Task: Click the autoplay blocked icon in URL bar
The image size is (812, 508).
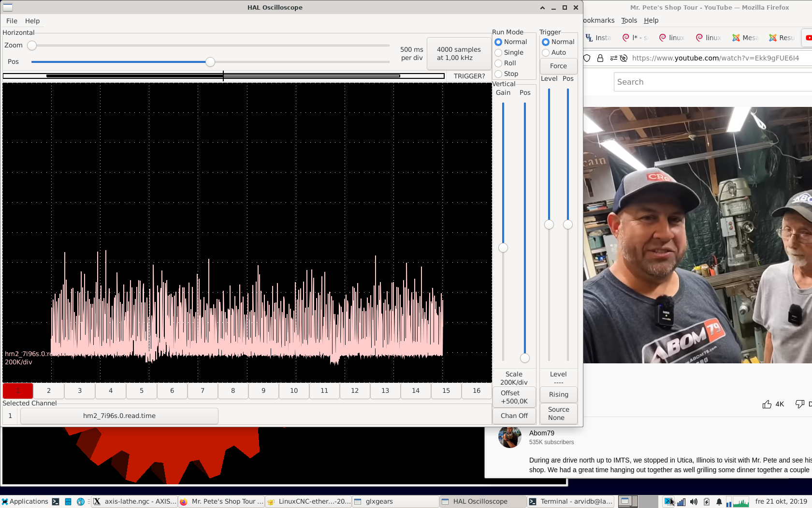Action: (x=623, y=58)
